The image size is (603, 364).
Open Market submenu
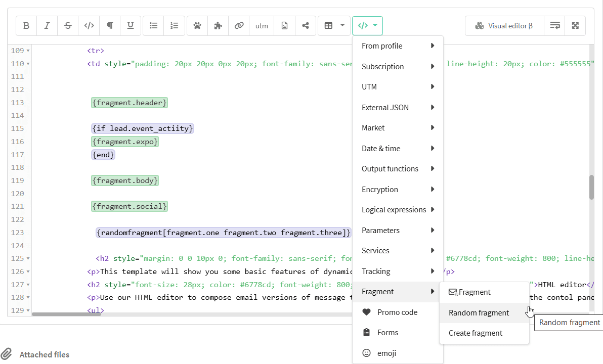(x=398, y=128)
